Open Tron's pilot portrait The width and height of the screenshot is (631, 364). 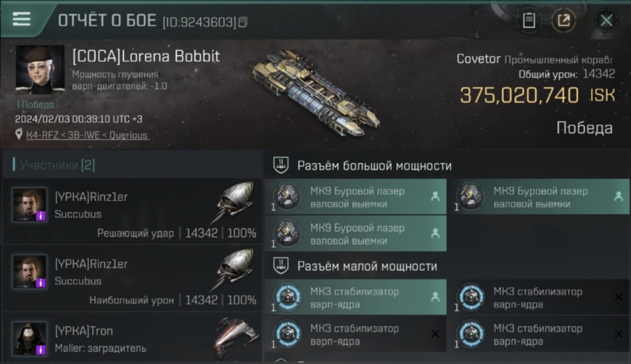(30, 339)
